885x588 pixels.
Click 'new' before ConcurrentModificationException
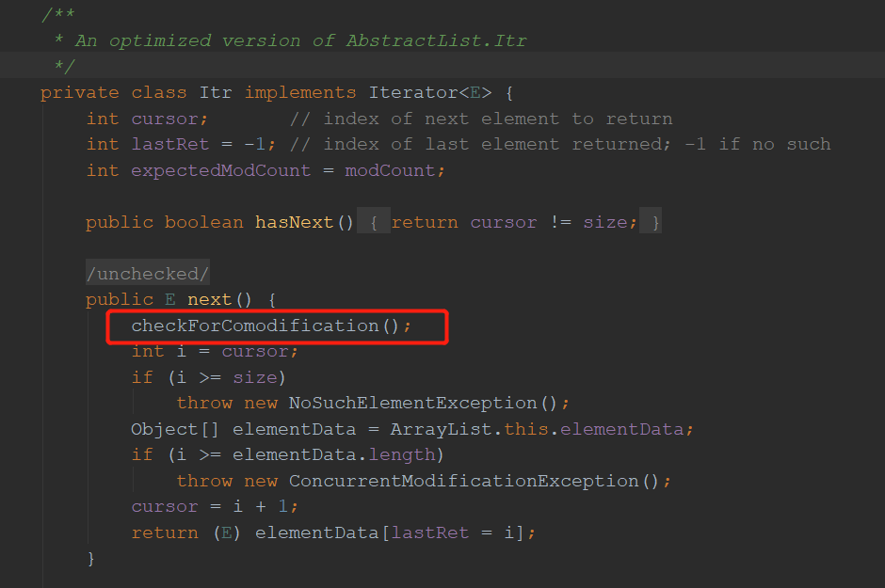pos(261,481)
